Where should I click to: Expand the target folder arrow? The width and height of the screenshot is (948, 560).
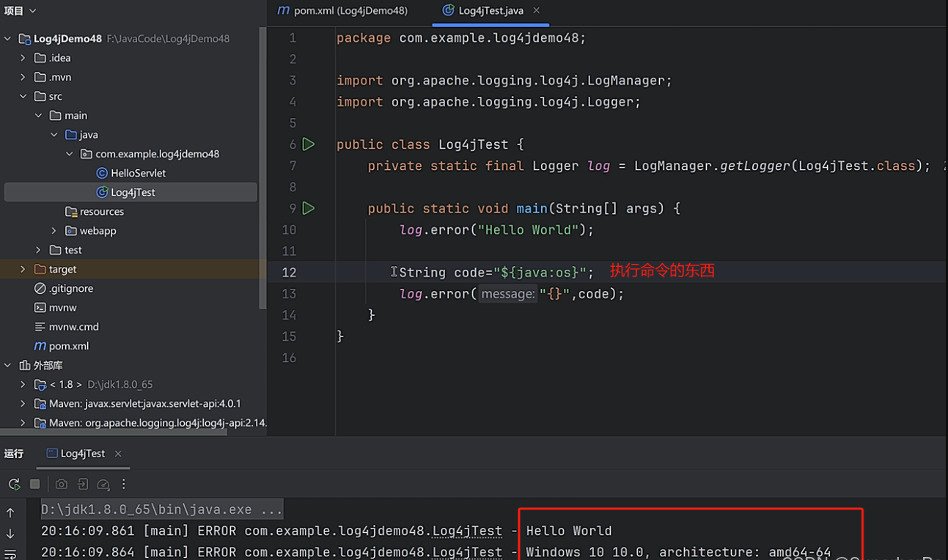[x=23, y=269]
